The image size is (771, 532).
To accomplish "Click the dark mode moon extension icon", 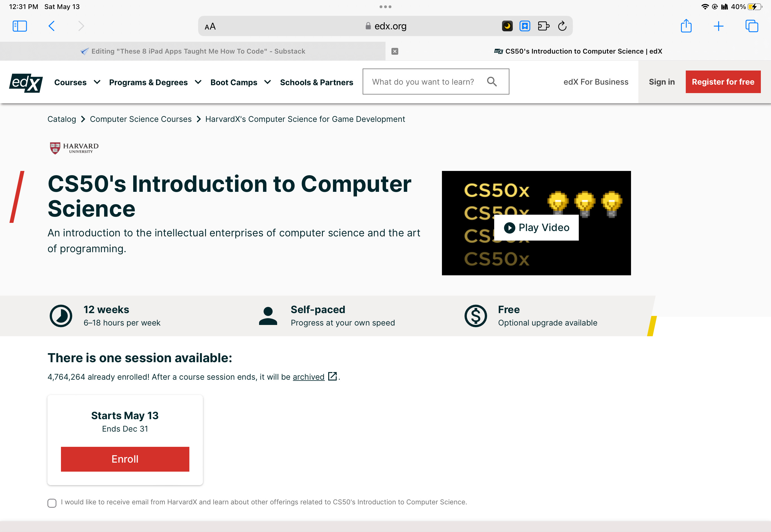I will tap(507, 26).
